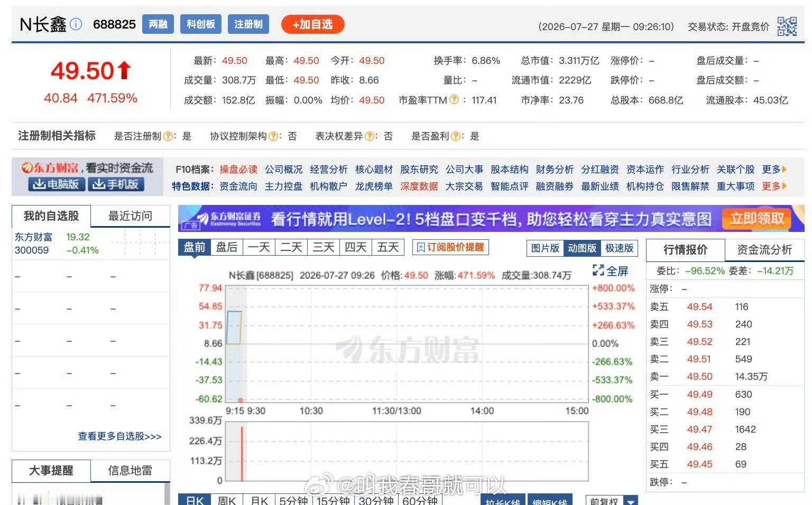
Task: Click the left panel vertical scrollbar
Action: point(167,493)
